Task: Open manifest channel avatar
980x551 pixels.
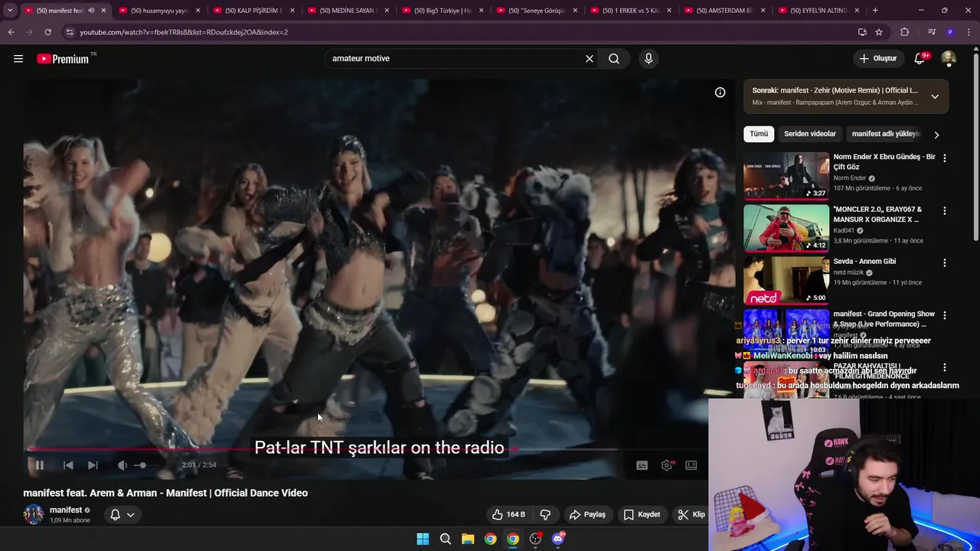Action: (33, 514)
